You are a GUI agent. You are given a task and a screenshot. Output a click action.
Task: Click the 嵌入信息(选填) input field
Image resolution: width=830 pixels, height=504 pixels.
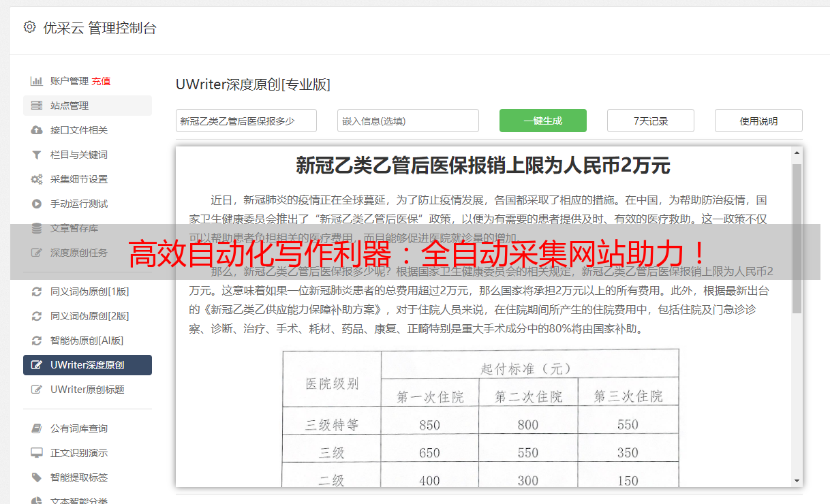[x=408, y=121]
